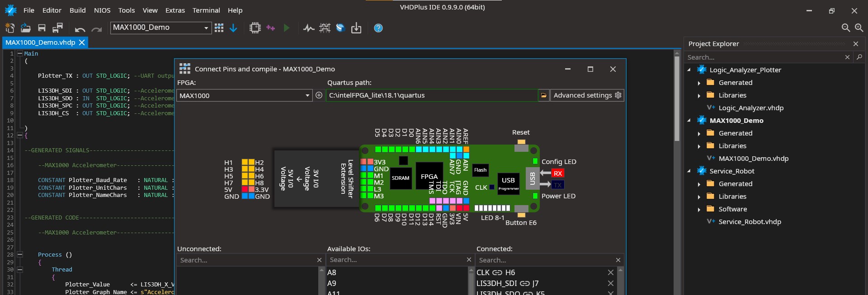Click the Save All icon
This screenshot has height=295, width=868.
coord(57,28)
